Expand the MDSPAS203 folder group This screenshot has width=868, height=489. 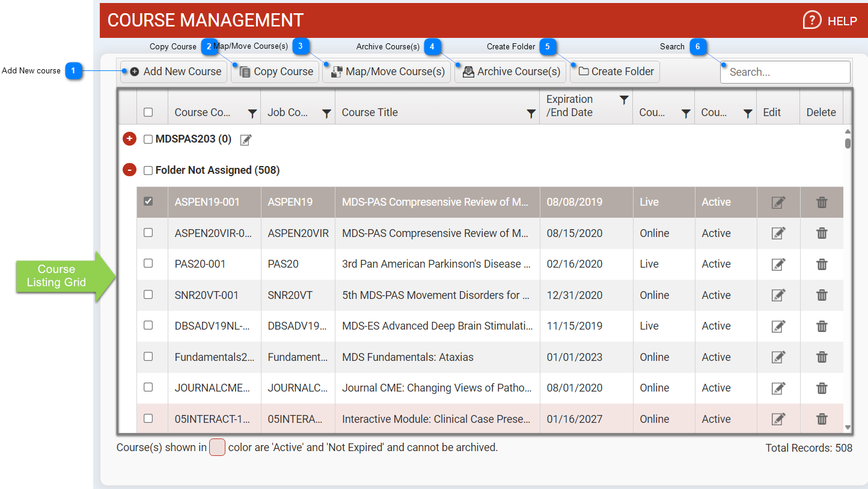click(x=129, y=139)
